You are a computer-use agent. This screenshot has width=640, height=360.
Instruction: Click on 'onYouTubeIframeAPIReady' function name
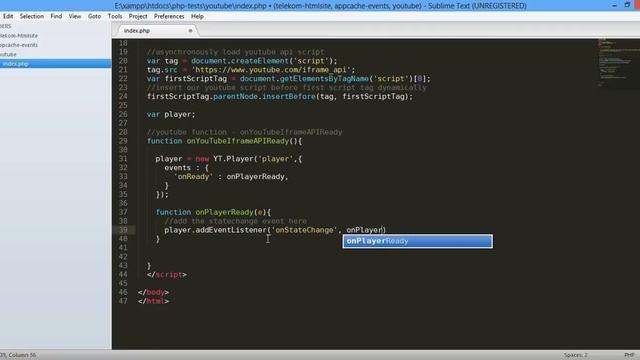click(238, 141)
